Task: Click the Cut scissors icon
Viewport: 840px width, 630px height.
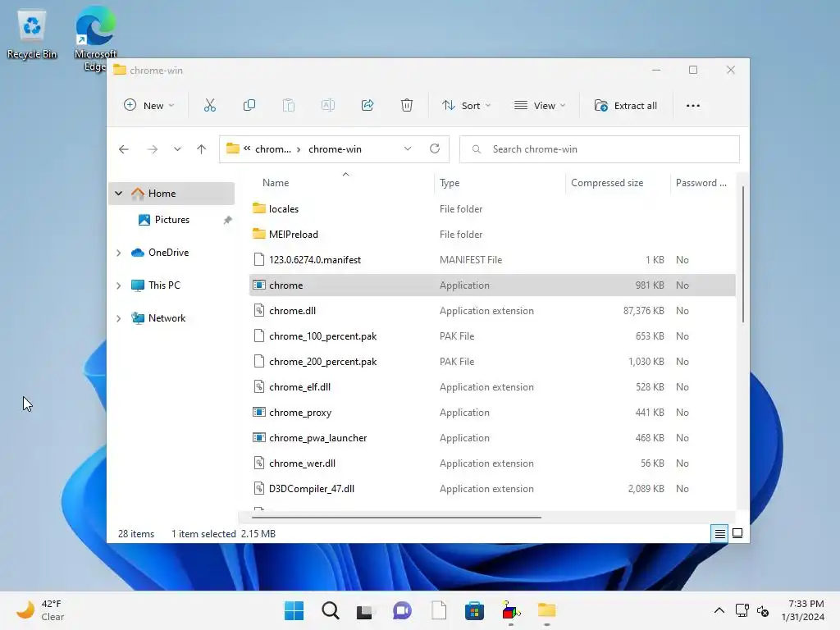Action: pos(209,106)
